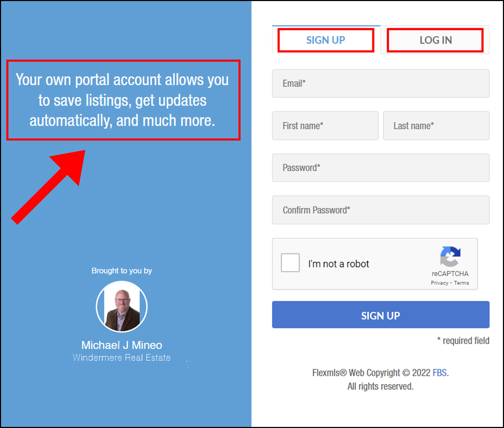The height and width of the screenshot is (428, 504).
Task: Click the reCAPTCHA logo icon
Action: 450,257
